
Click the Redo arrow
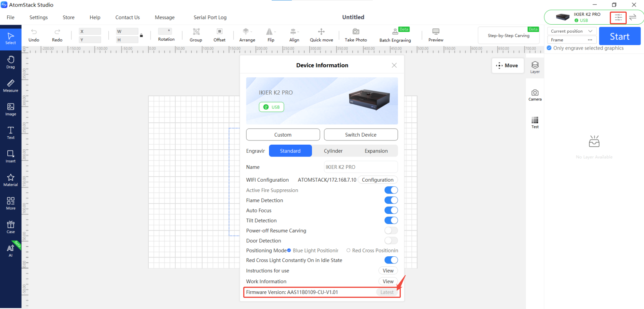(x=57, y=35)
